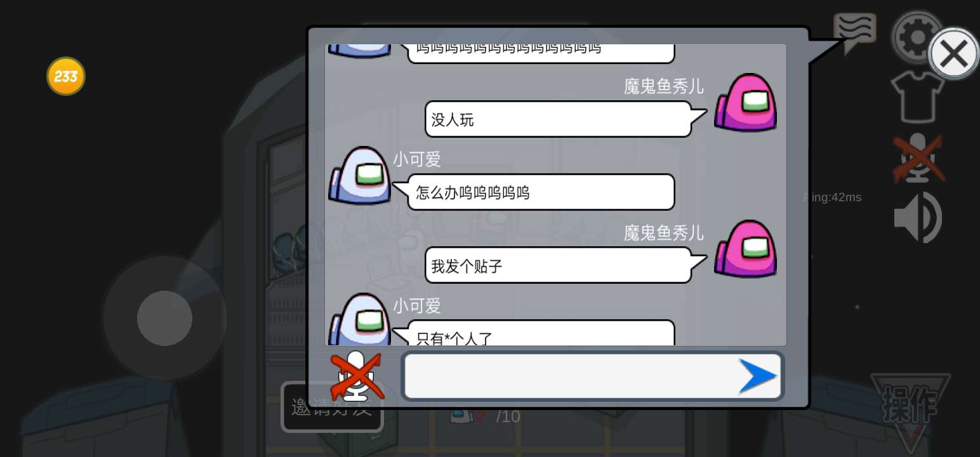Click the 怎么办呜呜呜呜 chat bubble
Image resolution: width=980 pixels, height=457 pixels.
pyautogui.click(x=533, y=192)
